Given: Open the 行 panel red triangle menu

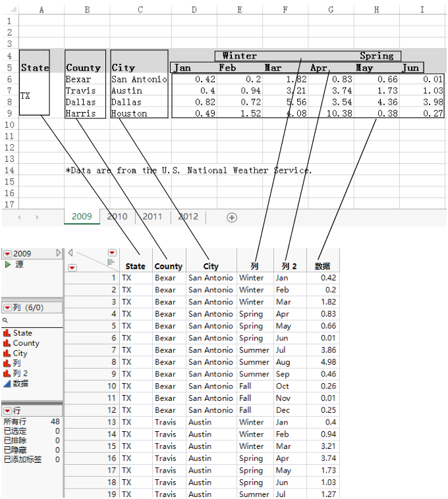Looking at the screenshot, I should point(8,411).
